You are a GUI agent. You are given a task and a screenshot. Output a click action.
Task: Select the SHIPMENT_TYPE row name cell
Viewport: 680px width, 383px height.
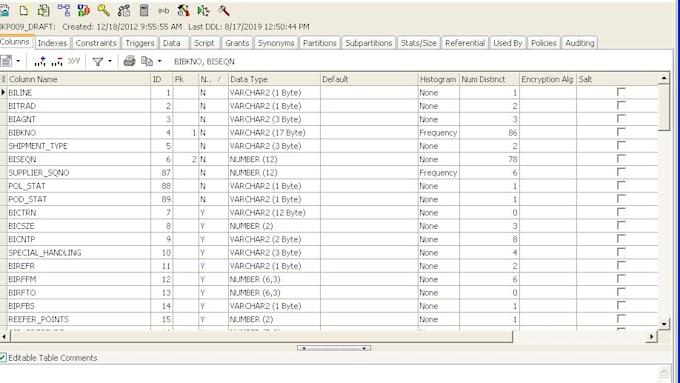point(78,146)
